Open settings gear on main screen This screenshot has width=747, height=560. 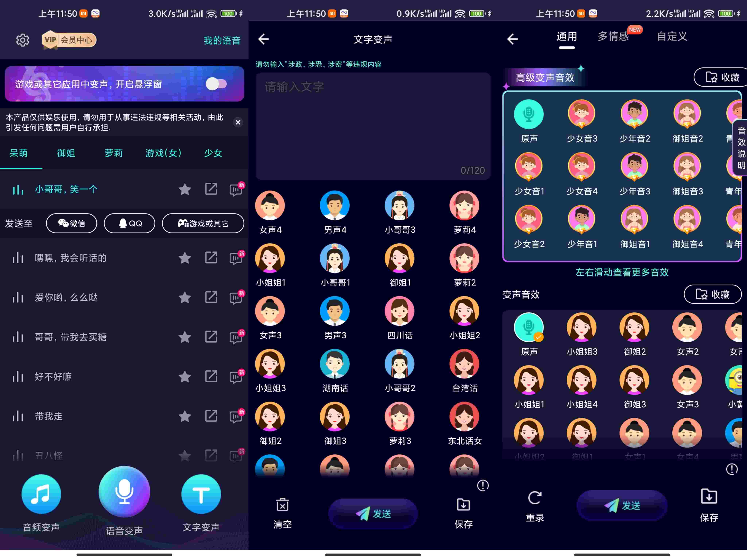pyautogui.click(x=23, y=40)
